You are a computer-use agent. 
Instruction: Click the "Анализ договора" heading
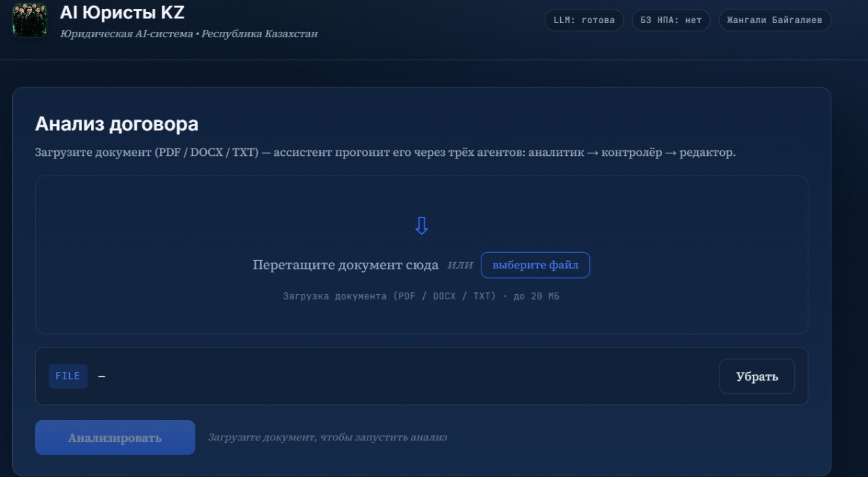(x=117, y=124)
